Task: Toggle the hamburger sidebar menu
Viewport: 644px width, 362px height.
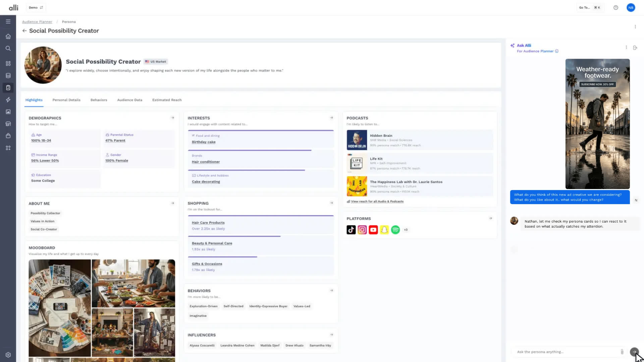Action: [8, 21]
